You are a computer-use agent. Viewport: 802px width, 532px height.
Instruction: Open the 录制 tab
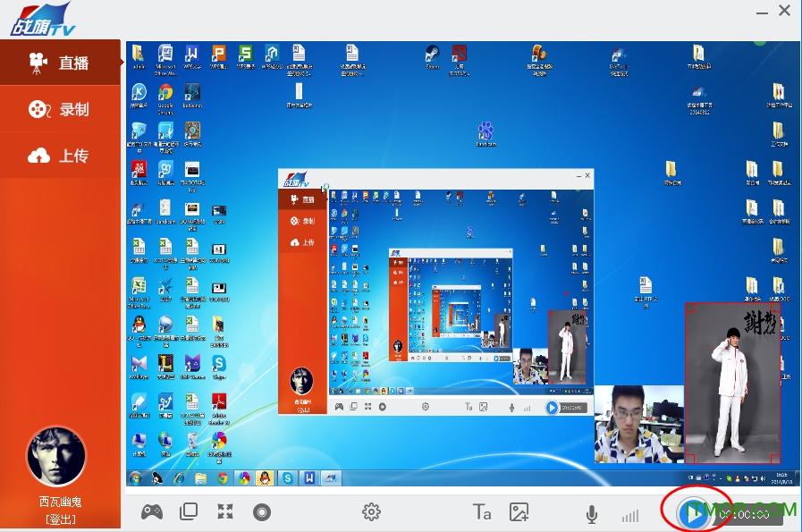[61, 109]
